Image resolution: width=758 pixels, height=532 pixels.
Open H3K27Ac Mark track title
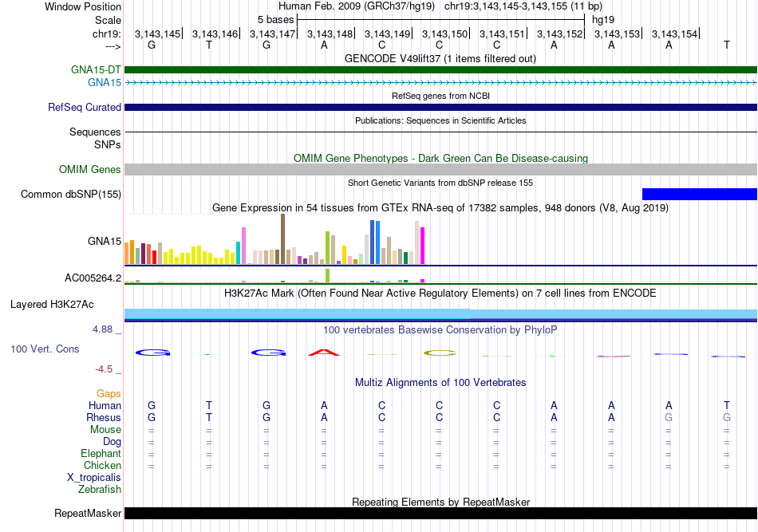tap(440, 294)
